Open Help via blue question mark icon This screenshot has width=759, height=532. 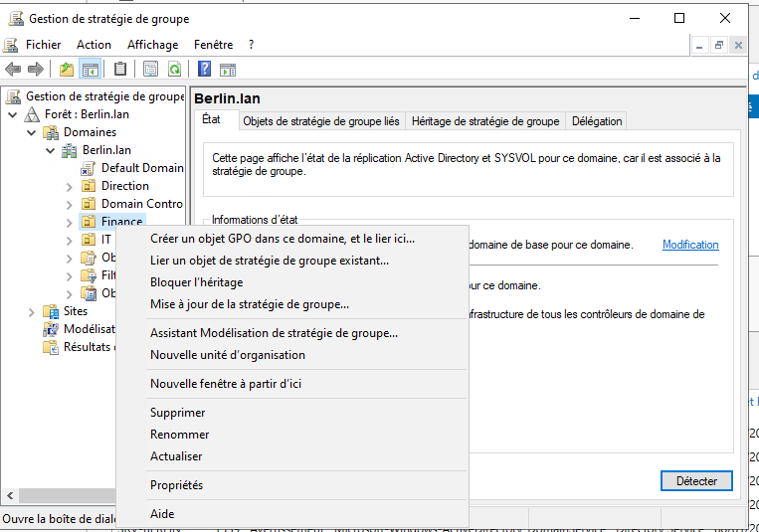click(x=204, y=70)
